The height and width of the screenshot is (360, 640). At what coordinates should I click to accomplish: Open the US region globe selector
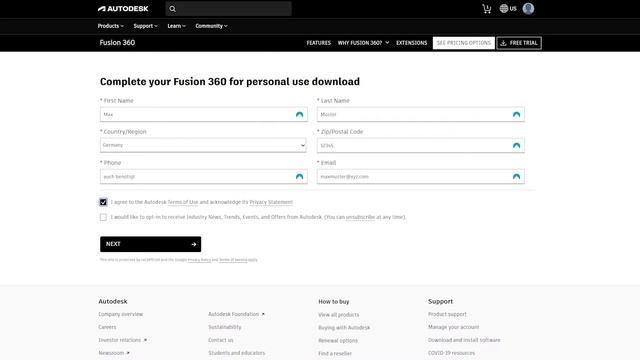[x=508, y=9]
